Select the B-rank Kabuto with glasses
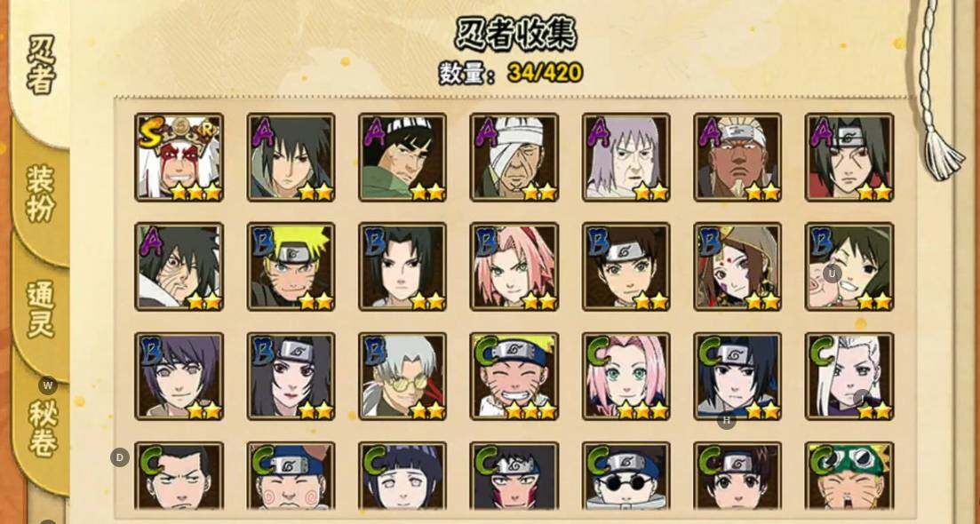The width and height of the screenshot is (980, 524). (402, 376)
